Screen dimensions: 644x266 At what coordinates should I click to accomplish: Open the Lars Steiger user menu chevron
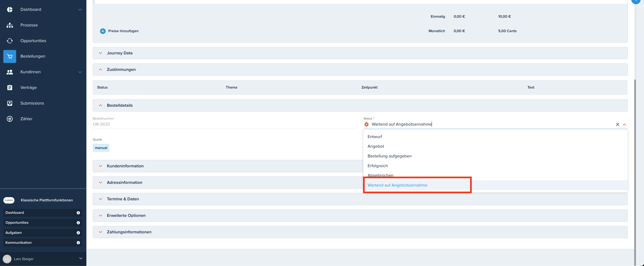[81, 258]
